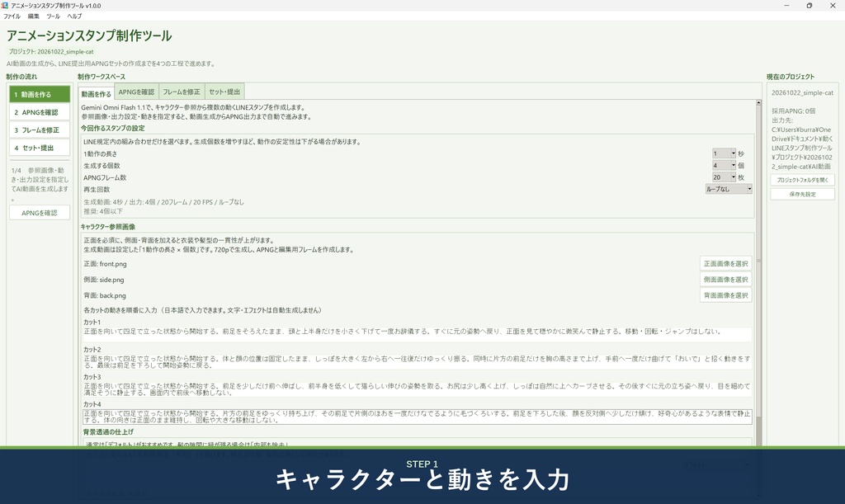Viewport: 845px width, 504px height.
Task: Select step 4 セット・提出 in workflow
Action: [x=40, y=148]
